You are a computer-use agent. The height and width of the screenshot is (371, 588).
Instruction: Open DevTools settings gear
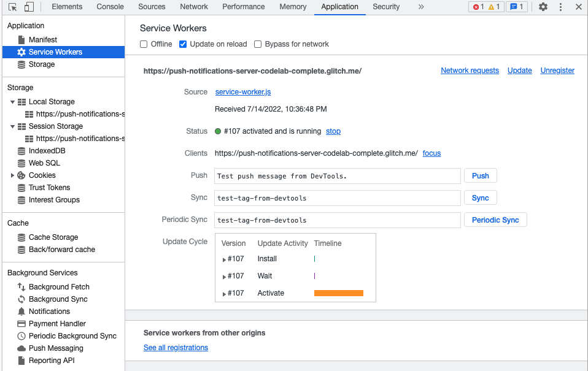(x=543, y=7)
